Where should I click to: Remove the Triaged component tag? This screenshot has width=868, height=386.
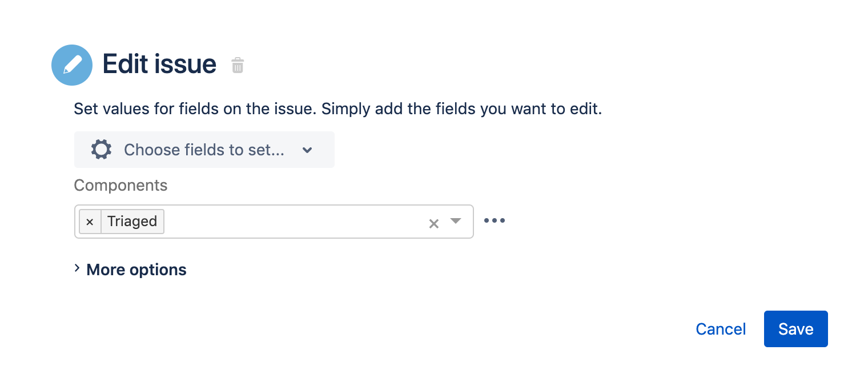click(90, 222)
